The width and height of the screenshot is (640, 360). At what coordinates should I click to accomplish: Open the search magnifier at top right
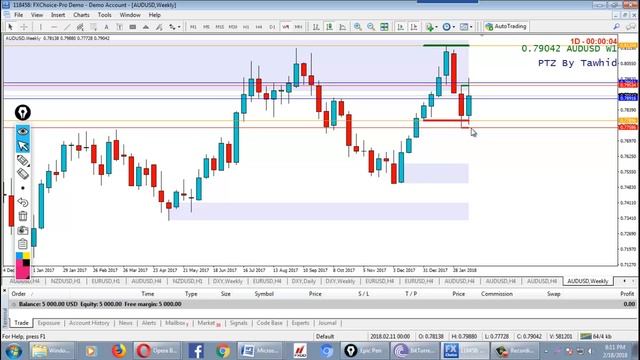click(x=617, y=27)
